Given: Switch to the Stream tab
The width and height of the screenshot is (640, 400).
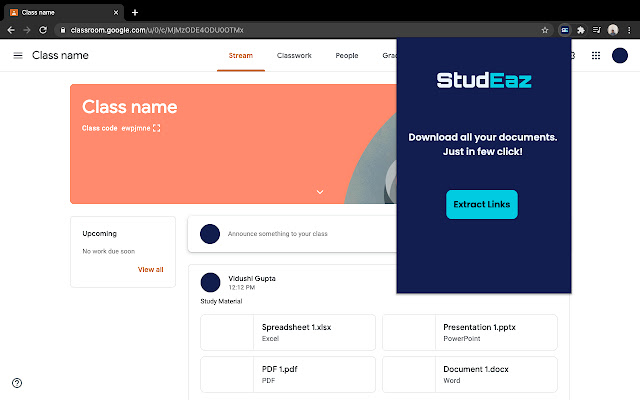Looking at the screenshot, I should [x=241, y=56].
